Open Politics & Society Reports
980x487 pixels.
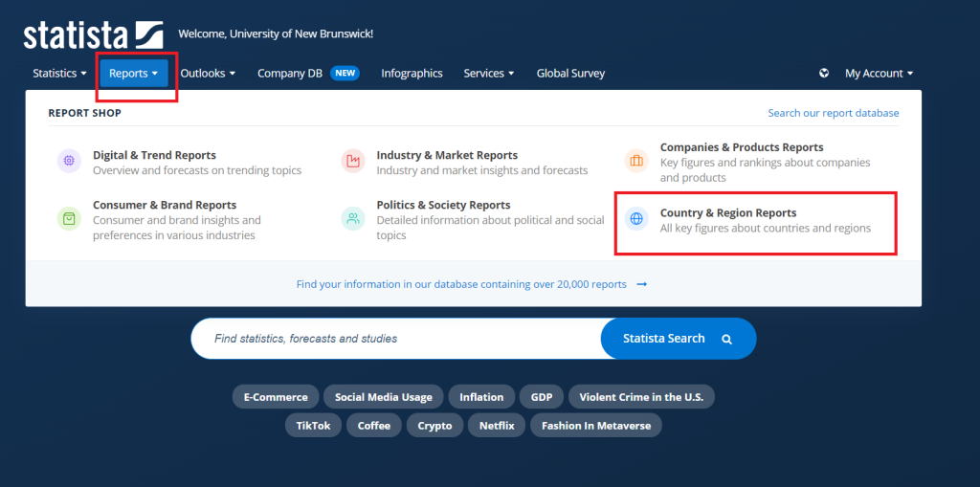click(443, 205)
